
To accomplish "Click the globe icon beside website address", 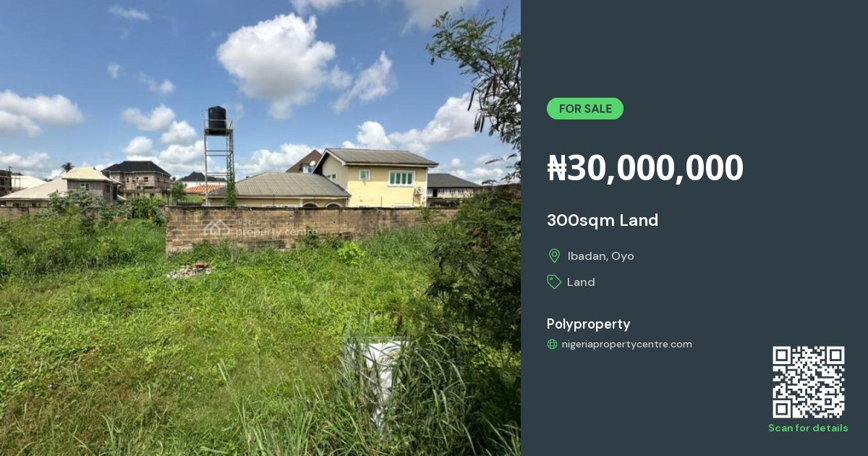I will point(553,345).
